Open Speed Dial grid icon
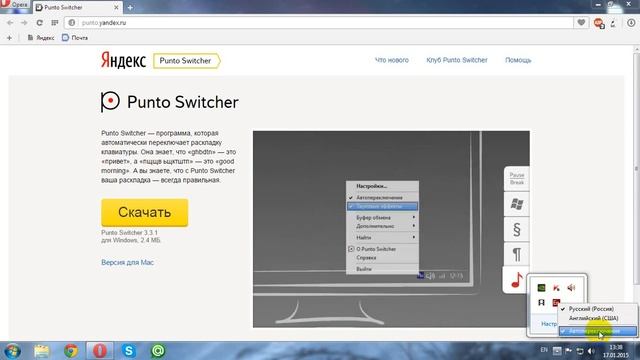This screenshot has height=360, width=640. [x=55, y=23]
